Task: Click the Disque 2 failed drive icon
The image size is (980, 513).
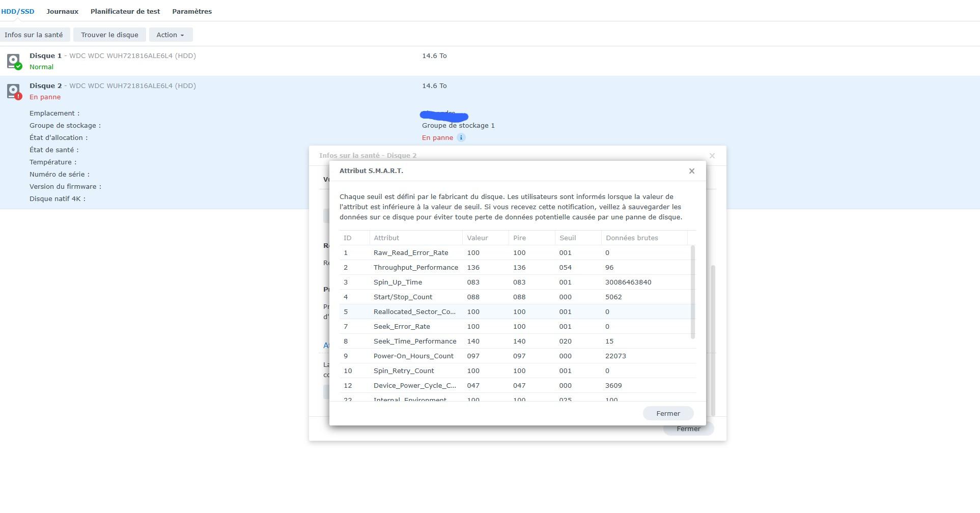Action: tap(14, 91)
